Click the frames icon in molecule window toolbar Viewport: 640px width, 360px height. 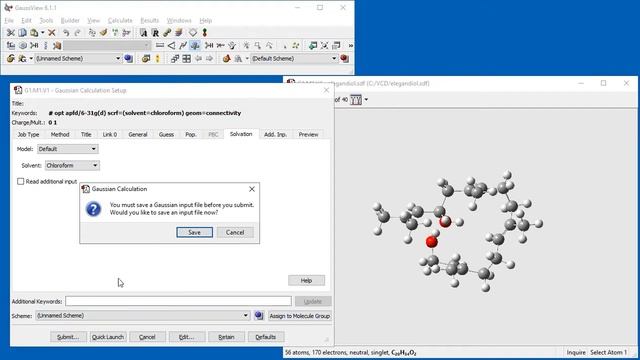356,100
